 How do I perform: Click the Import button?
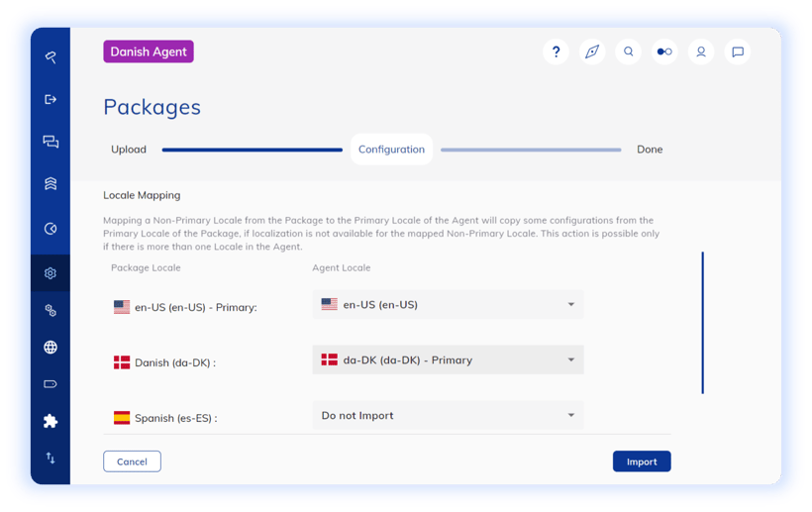tap(642, 461)
